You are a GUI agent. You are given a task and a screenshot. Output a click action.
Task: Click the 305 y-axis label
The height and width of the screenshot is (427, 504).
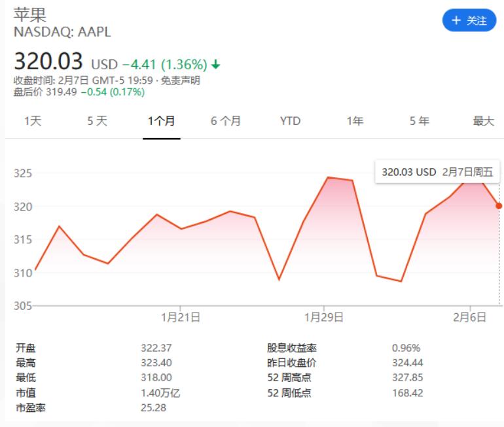22,305
